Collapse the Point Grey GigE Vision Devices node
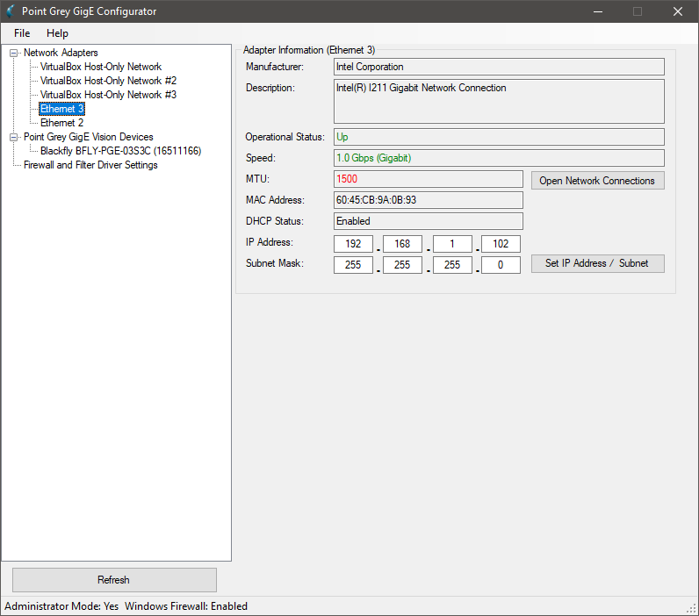Screen dimensions: 699x616 coord(14,137)
